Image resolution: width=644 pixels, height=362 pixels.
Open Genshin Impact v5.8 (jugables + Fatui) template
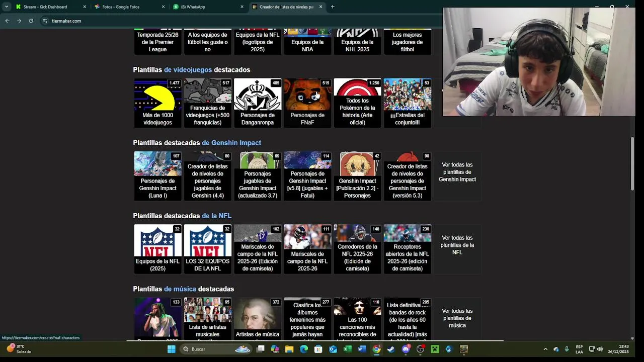pyautogui.click(x=307, y=176)
